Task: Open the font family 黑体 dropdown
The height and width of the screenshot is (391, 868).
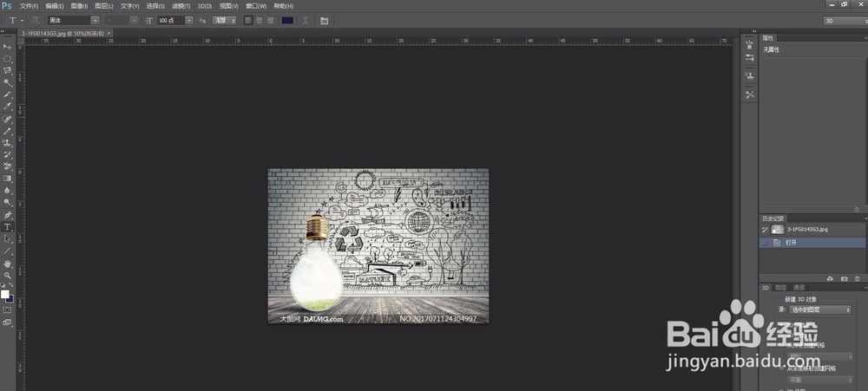Action: point(95,21)
